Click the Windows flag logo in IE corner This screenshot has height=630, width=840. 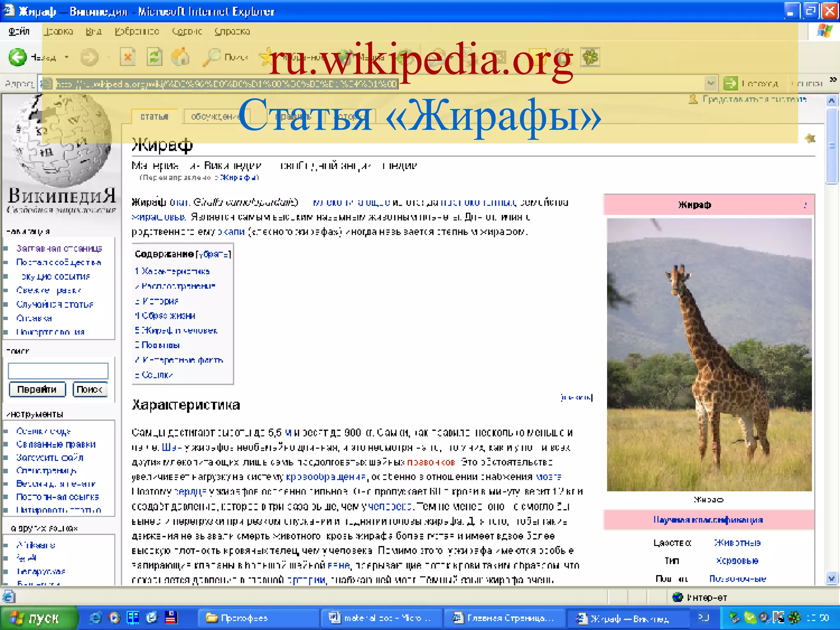coord(824,31)
